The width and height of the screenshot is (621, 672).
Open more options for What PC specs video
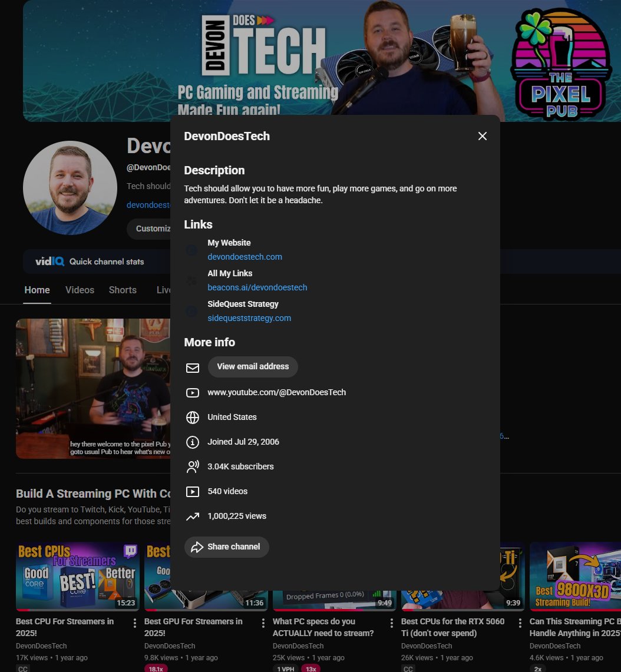click(391, 623)
